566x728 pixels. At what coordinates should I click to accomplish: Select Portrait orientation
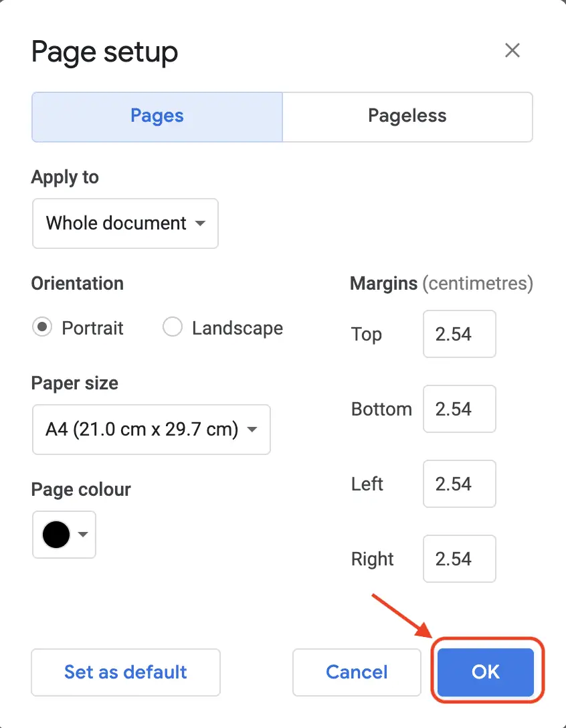41,328
